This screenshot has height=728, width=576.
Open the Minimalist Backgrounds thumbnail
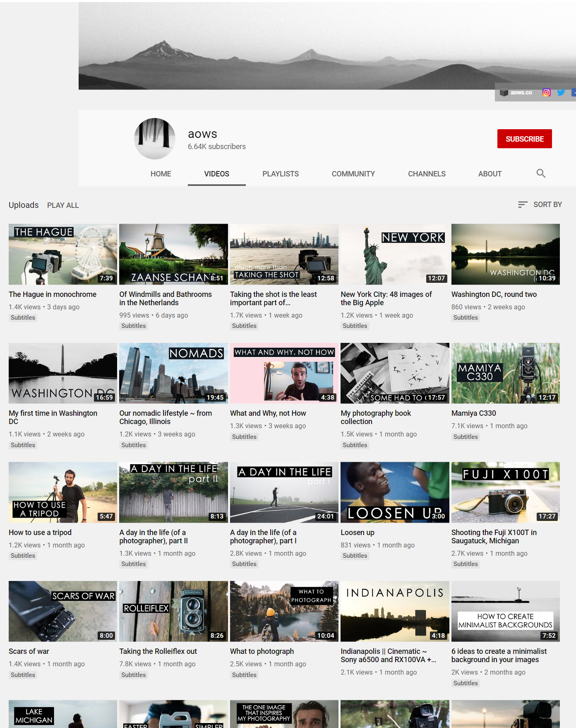click(506, 611)
